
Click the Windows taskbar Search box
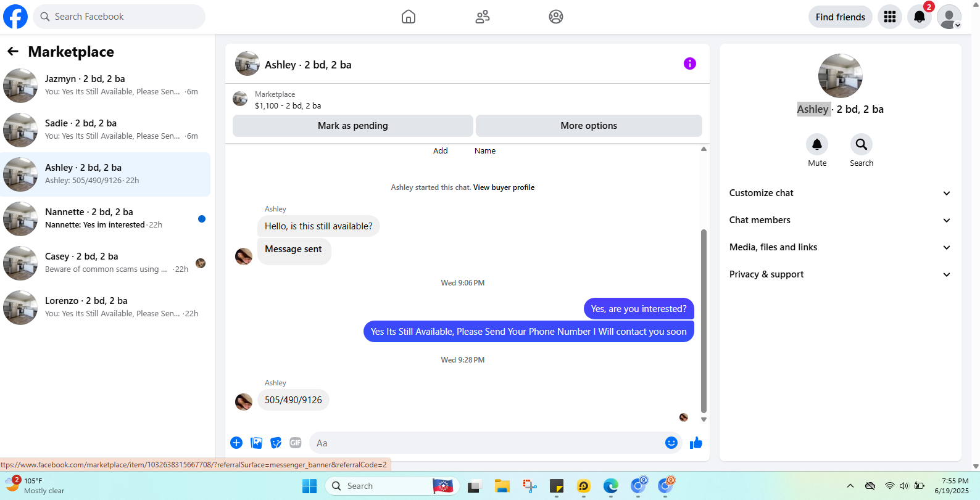click(392, 486)
